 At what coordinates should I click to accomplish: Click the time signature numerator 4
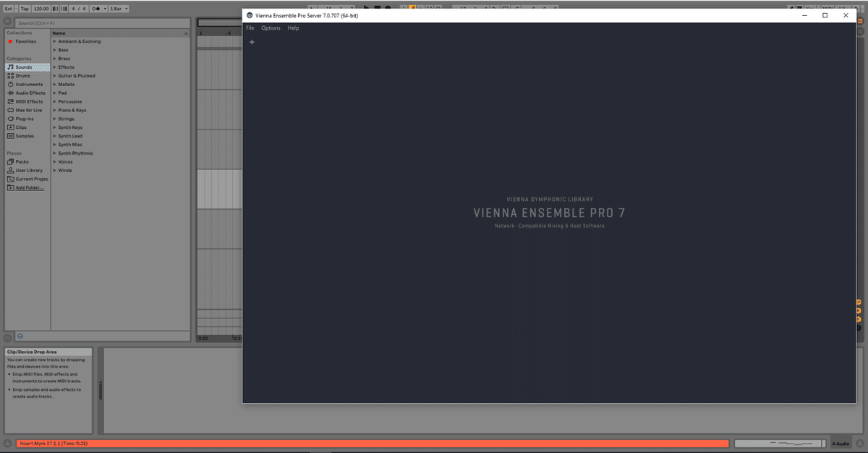point(73,9)
